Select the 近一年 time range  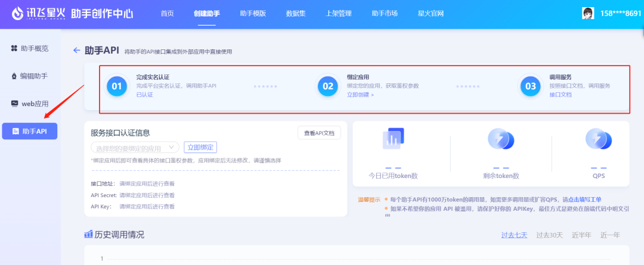tap(611, 235)
